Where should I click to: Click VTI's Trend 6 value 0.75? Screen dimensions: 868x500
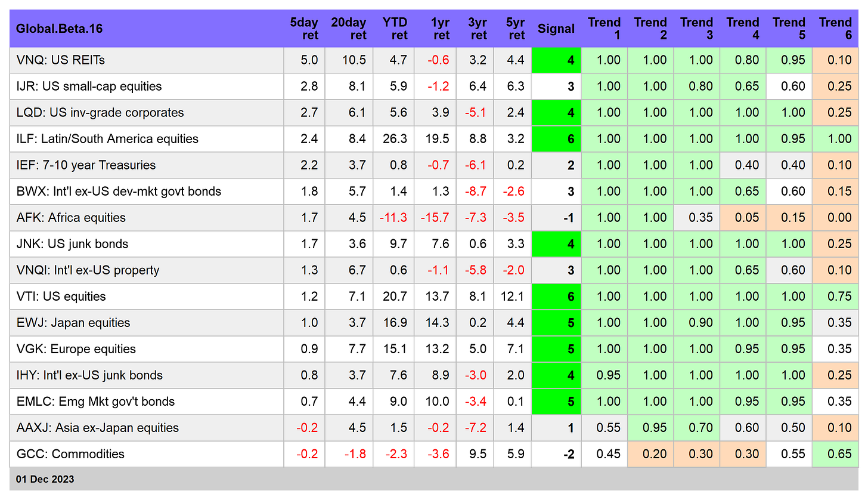[x=839, y=297]
